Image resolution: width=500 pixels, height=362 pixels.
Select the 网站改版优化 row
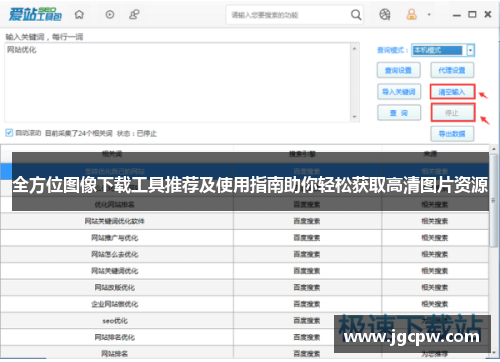point(245,287)
